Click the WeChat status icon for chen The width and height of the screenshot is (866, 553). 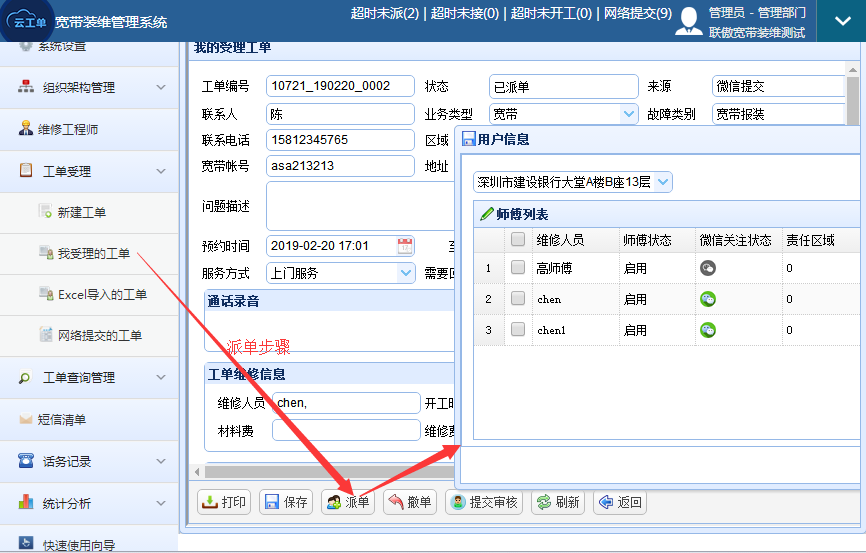point(708,299)
